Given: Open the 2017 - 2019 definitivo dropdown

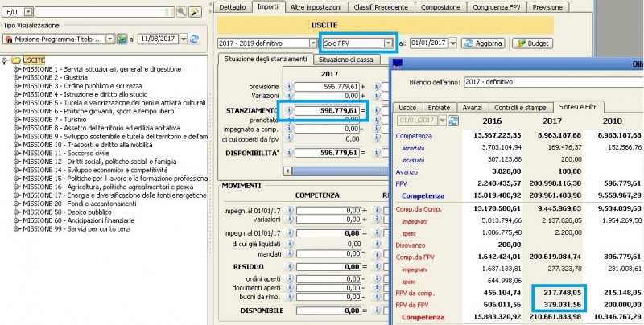Looking at the screenshot, I should pyautogui.click(x=312, y=43).
